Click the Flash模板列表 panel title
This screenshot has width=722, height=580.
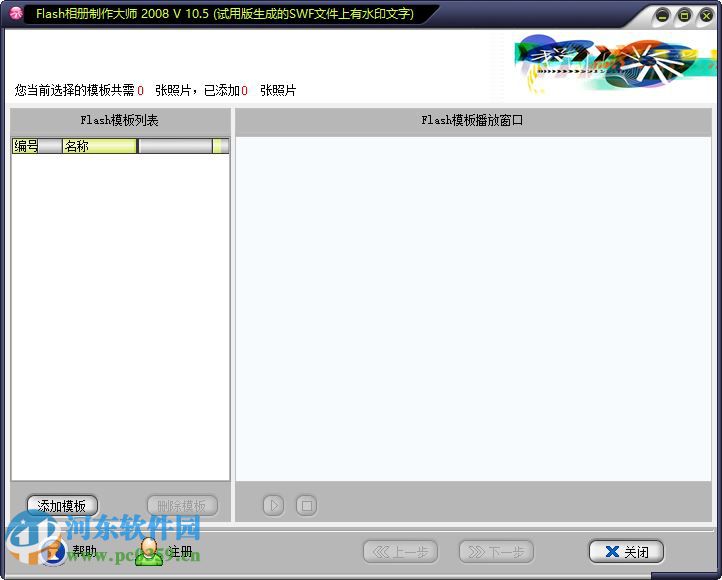[x=119, y=120]
